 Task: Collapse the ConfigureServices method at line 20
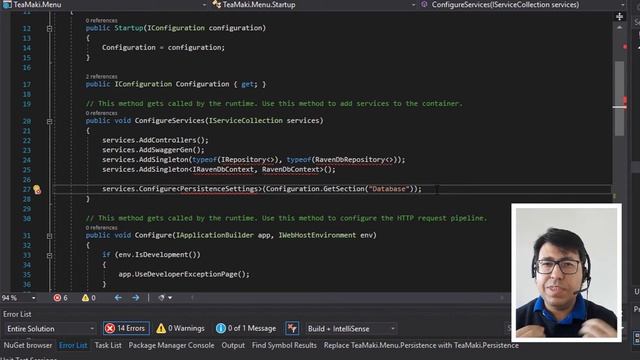pyautogui.click(x=49, y=121)
